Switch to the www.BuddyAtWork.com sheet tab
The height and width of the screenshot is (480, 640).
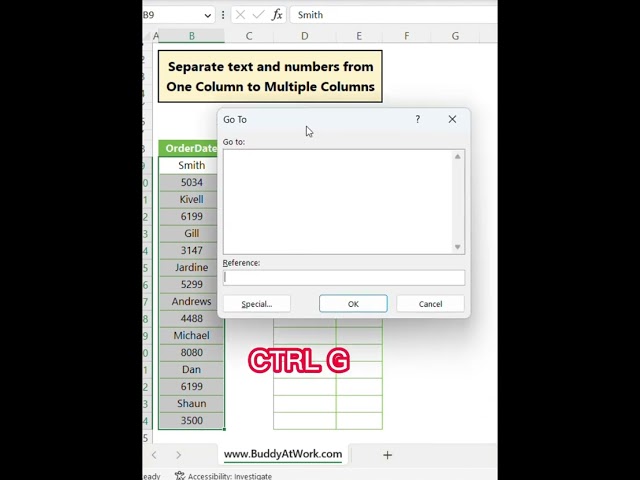pyautogui.click(x=283, y=454)
